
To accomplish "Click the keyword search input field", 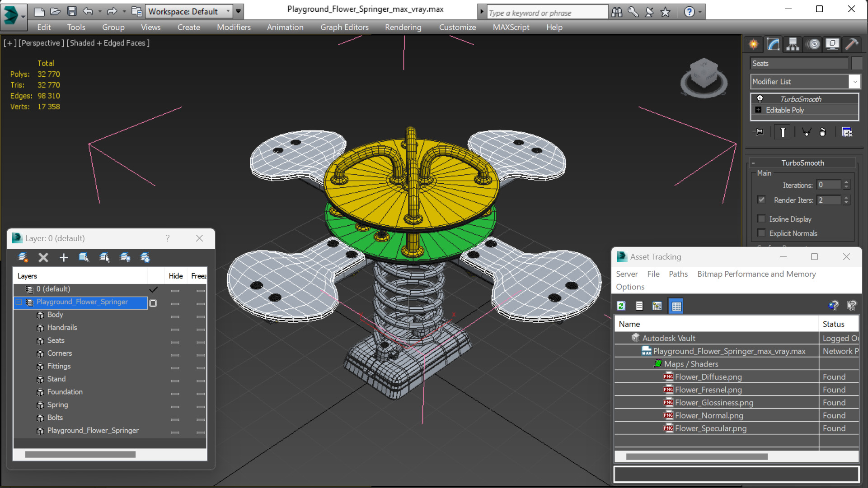I will tap(547, 13).
